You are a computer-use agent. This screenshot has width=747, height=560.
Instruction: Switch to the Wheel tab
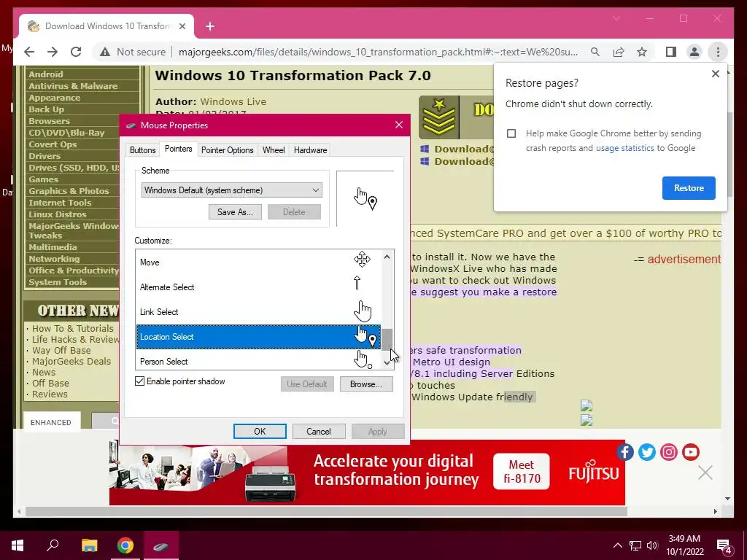(x=274, y=150)
